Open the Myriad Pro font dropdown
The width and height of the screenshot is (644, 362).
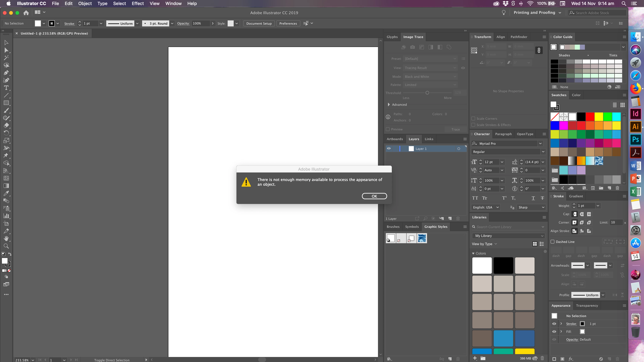click(x=540, y=143)
